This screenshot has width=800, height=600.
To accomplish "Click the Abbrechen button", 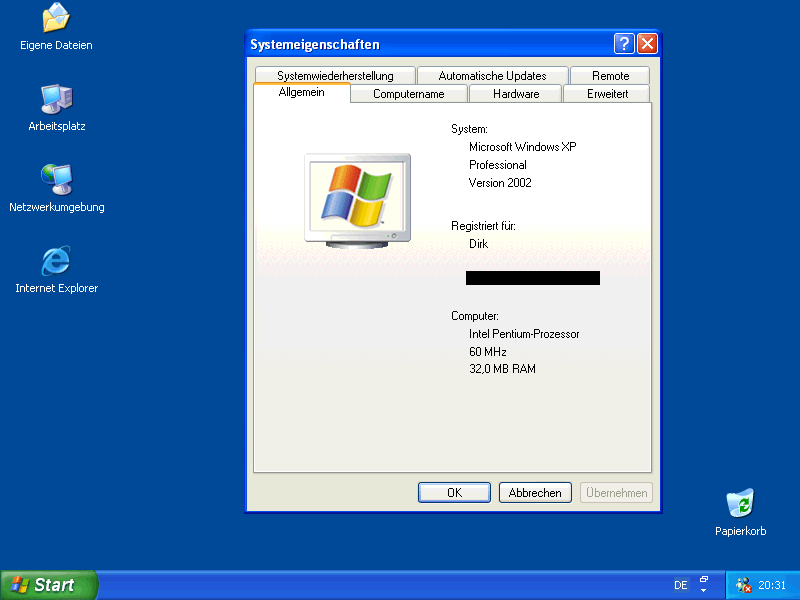I will (535, 492).
